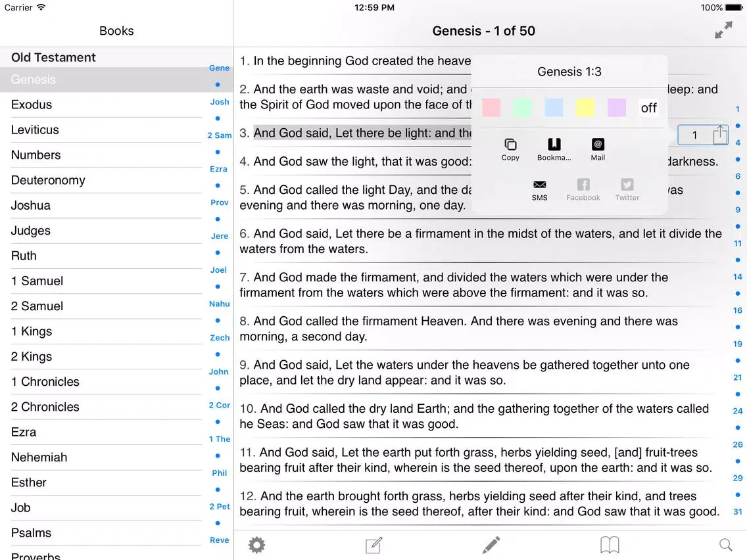Screen dimensions: 747x560
Task: Open search with the magnifier icon
Action: click(725, 545)
